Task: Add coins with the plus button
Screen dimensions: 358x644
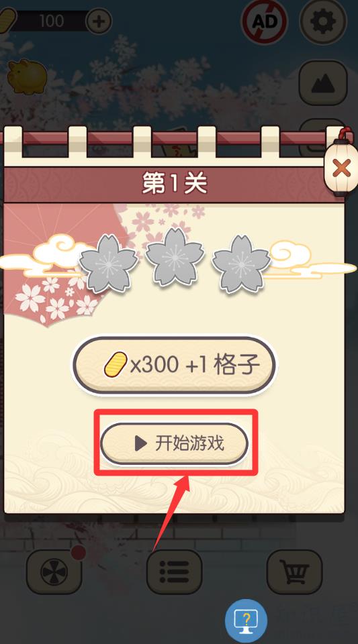Action: (99, 21)
